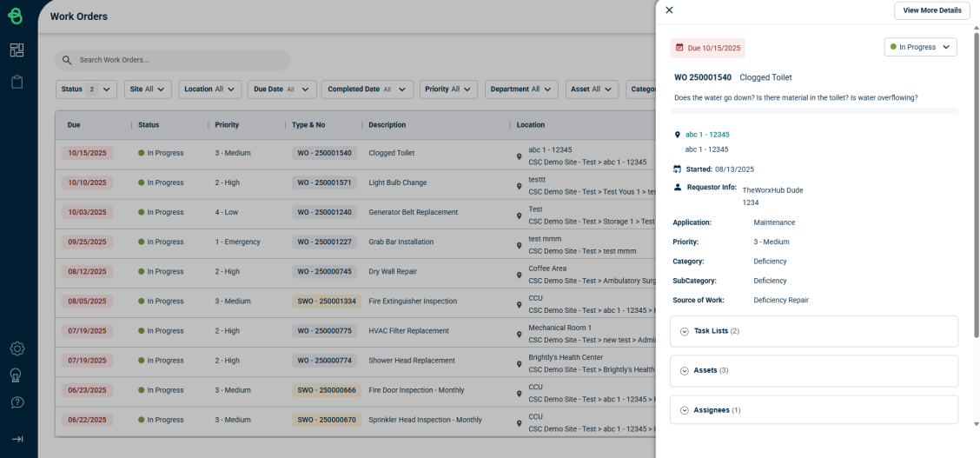Open work order WO - 250000775 badge
980x458 pixels.
pos(324,331)
